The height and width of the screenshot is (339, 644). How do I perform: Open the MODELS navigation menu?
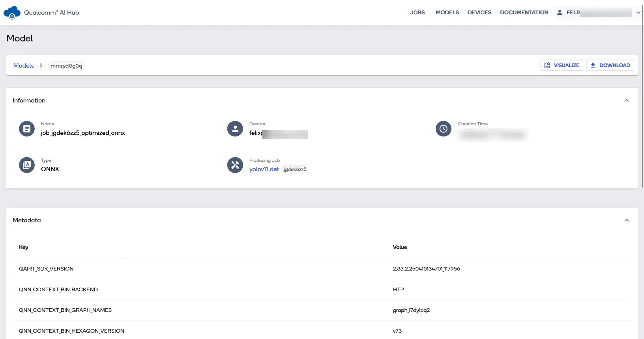(x=447, y=13)
